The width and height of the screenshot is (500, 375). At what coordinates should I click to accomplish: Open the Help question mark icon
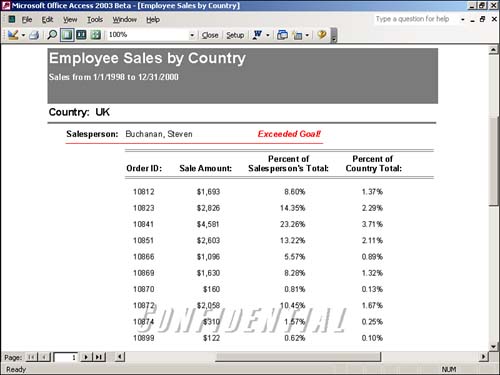[322, 35]
